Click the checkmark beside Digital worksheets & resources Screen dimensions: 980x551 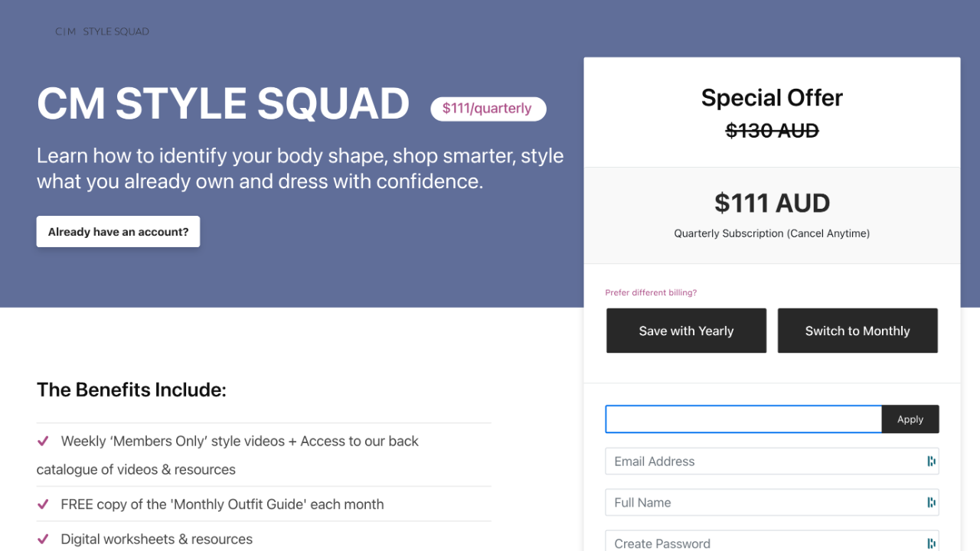44,539
